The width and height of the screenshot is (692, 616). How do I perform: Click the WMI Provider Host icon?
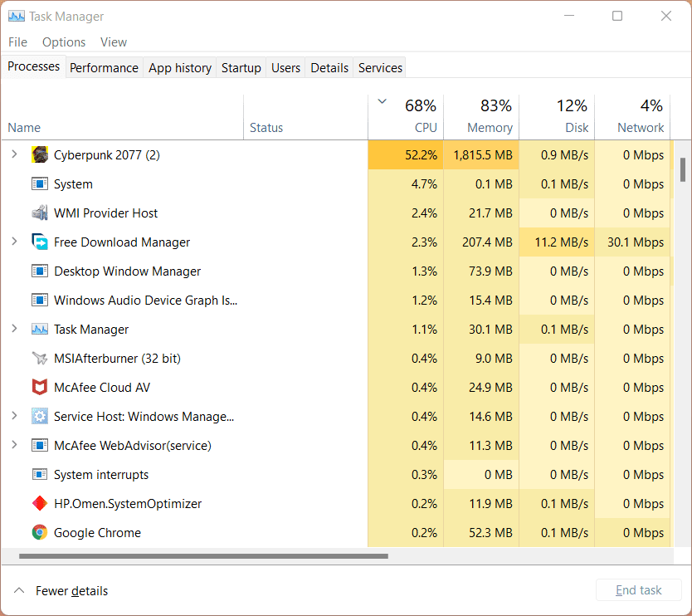(40, 213)
